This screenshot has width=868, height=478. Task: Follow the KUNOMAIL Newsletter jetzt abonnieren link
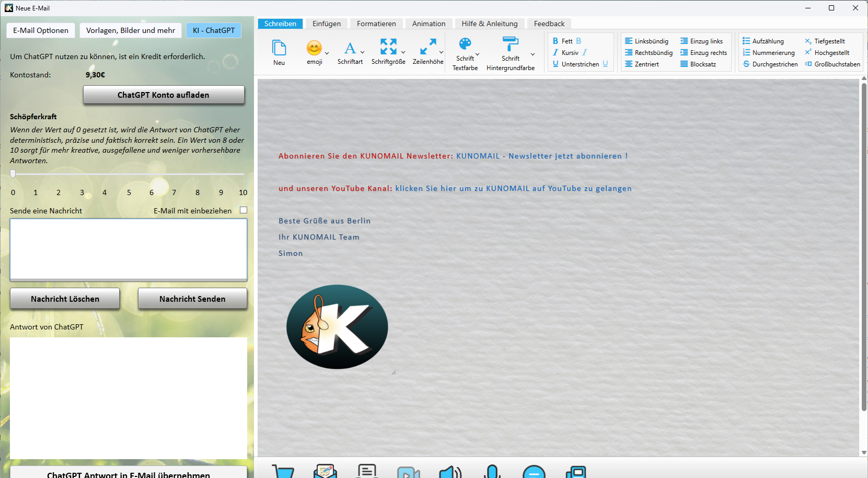[542, 156]
